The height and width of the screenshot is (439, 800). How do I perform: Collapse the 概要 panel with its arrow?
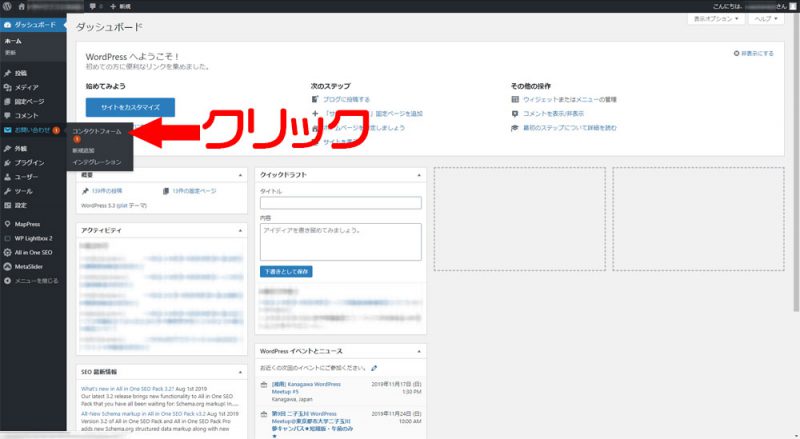tap(240, 175)
